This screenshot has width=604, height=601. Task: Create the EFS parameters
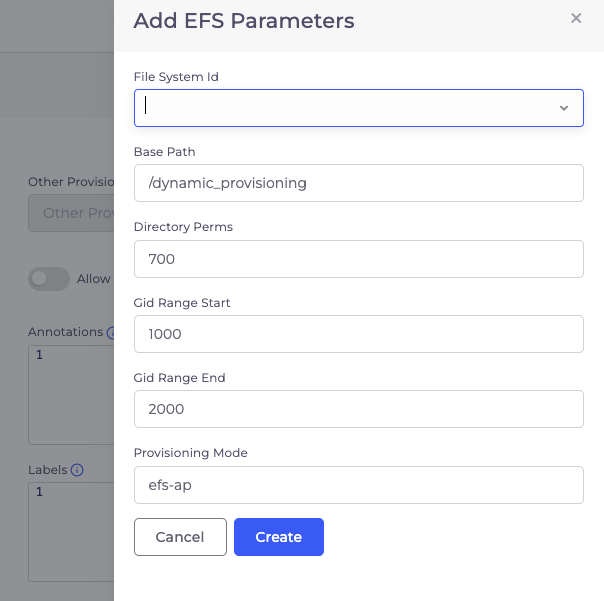tap(279, 537)
